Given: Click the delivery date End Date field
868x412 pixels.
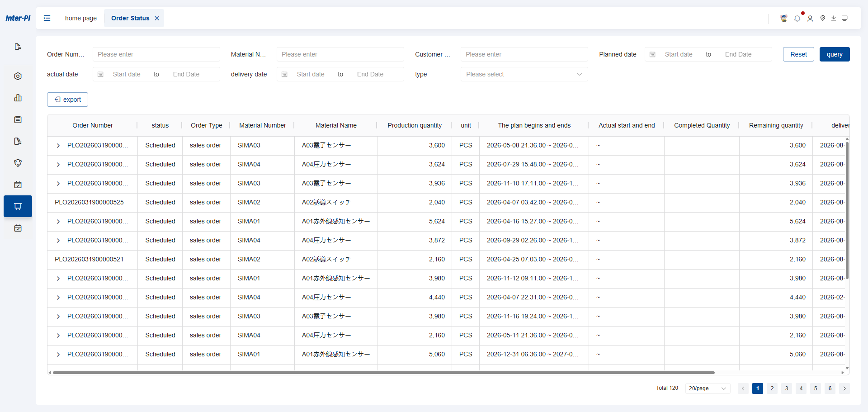Looking at the screenshot, I should [x=370, y=74].
